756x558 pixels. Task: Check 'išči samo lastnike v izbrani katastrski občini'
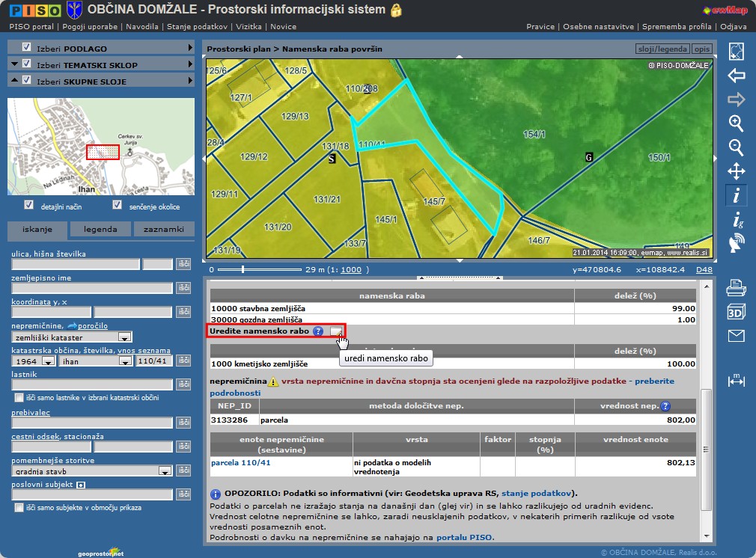[x=19, y=398]
